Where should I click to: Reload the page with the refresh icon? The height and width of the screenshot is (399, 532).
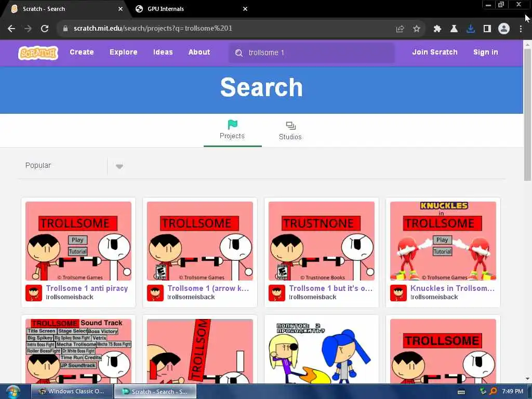click(x=45, y=29)
